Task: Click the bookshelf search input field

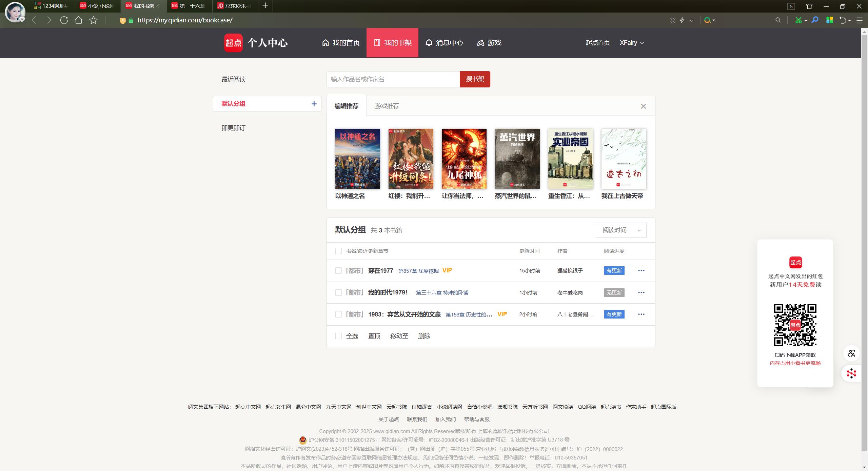Action: point(393,79)
